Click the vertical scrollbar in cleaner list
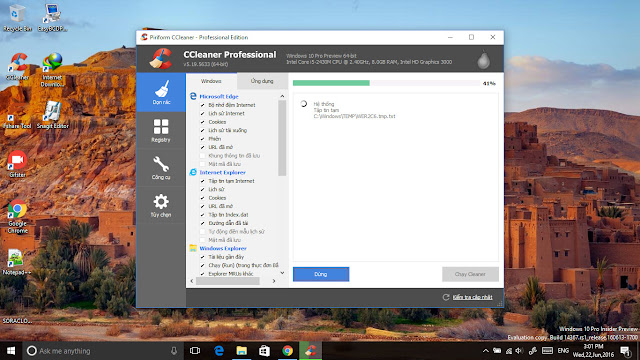This screenshot has width=640, height=360. [282, 138]
